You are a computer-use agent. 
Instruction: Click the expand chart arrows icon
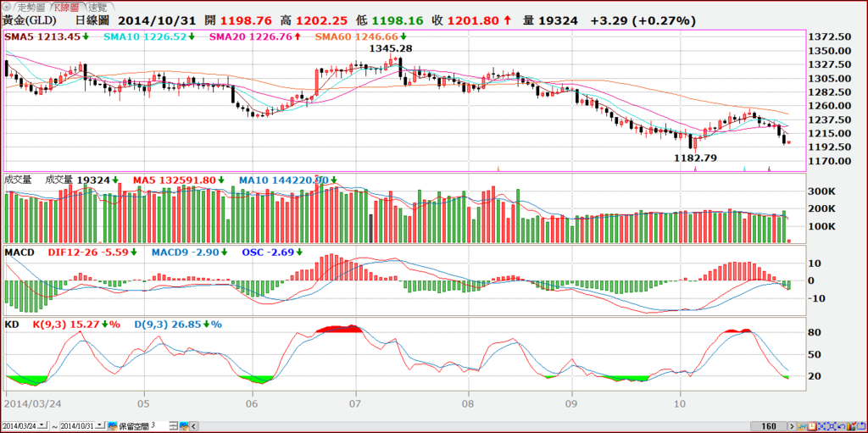click(x=832, y=426)
